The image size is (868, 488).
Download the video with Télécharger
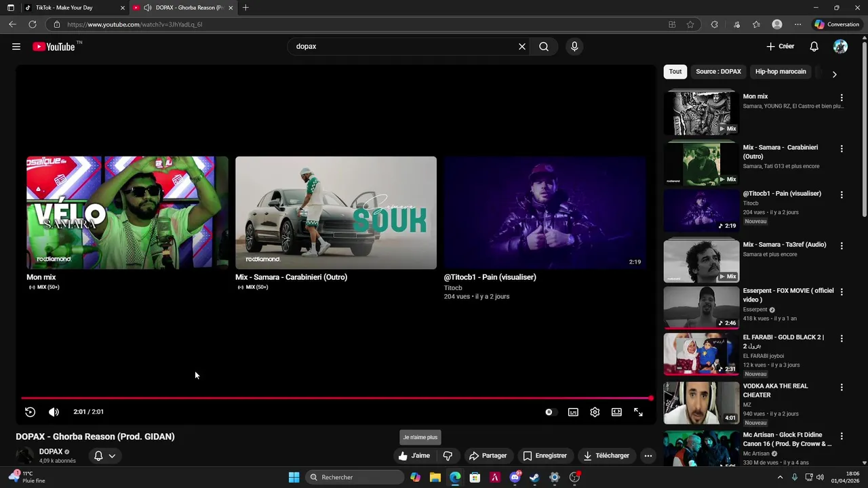tap(606, 456)
